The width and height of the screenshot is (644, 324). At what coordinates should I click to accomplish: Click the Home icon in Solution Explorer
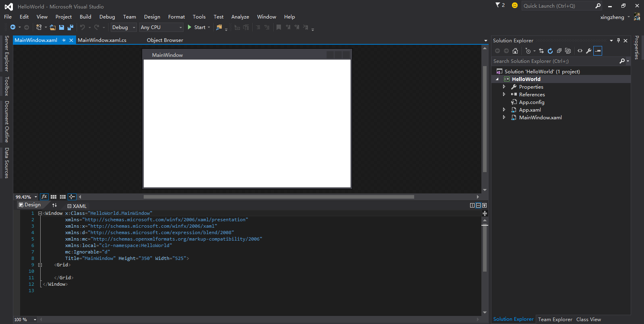tap(515, 51)
